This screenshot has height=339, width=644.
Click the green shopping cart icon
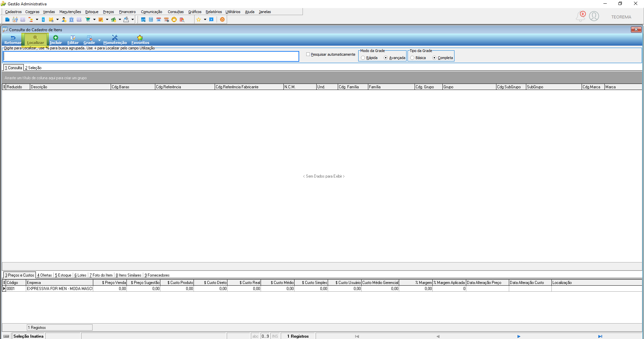tap(88, 19)
